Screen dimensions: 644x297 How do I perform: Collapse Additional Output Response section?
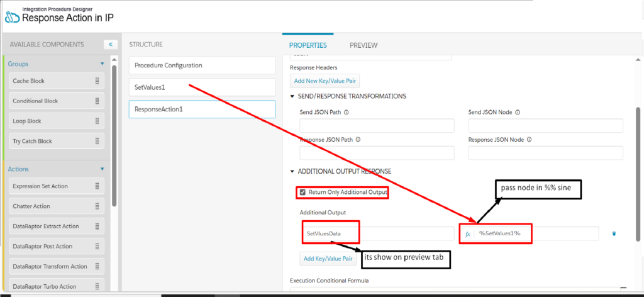tap(292, 171)
